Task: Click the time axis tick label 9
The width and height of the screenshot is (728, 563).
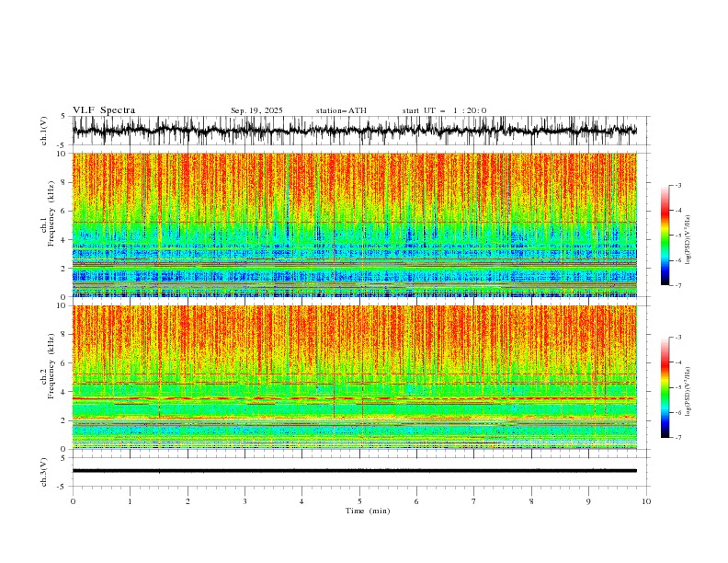Action: [588, 501]
